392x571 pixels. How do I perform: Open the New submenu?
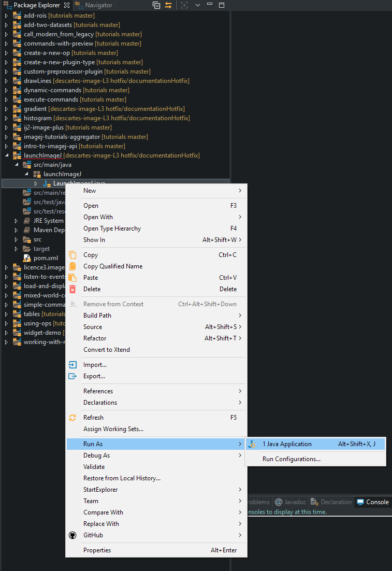(157, 191)
